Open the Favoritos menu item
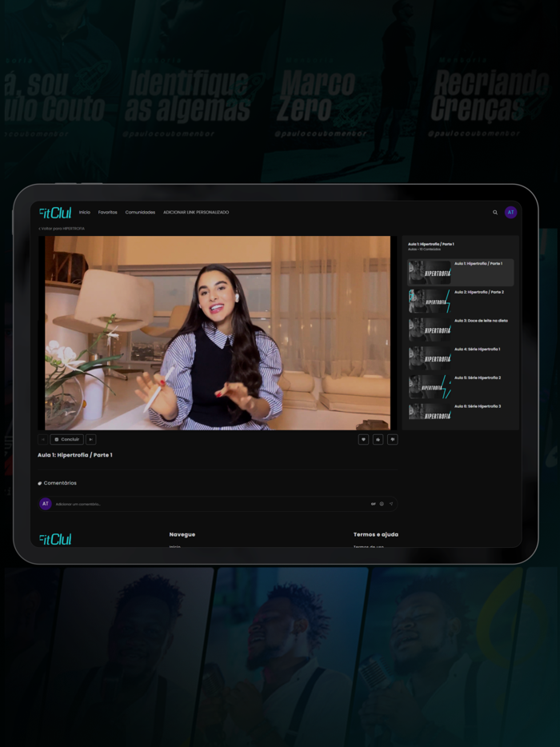The image size is (560, 747). tap(108, 213)
